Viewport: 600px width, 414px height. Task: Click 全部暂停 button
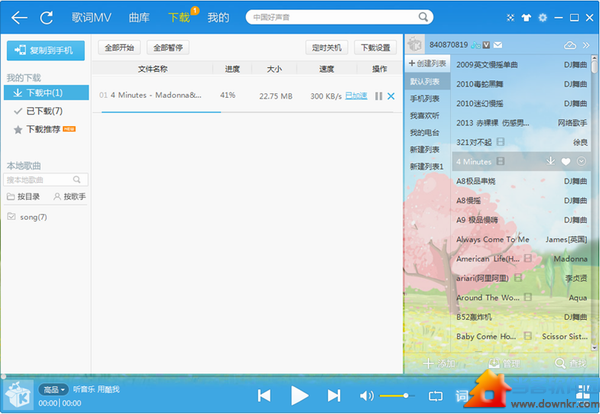coord(168,48)
